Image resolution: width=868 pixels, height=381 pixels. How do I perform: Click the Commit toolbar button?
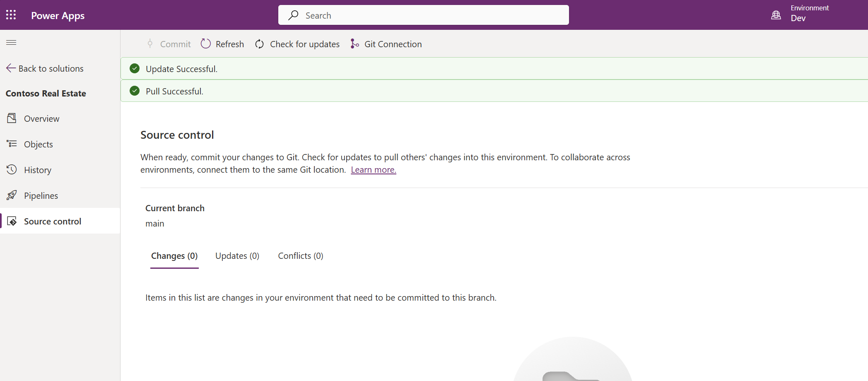(169, 44)
